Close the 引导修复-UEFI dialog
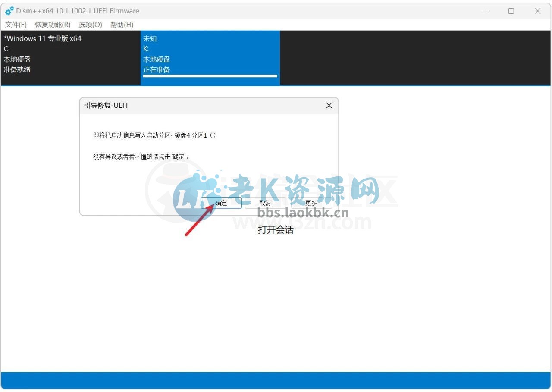Screen dimensions: 552x392 coord(329,106)
